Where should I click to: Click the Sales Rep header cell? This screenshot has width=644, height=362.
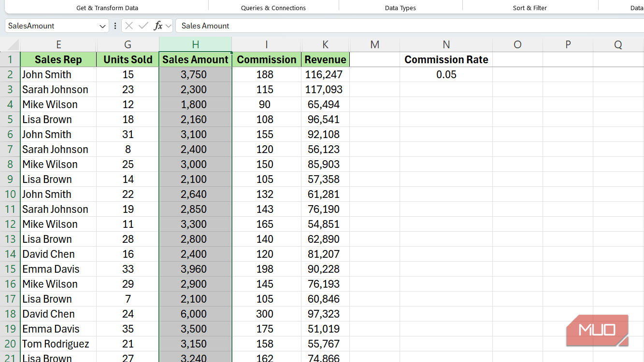tap(58, 60)
